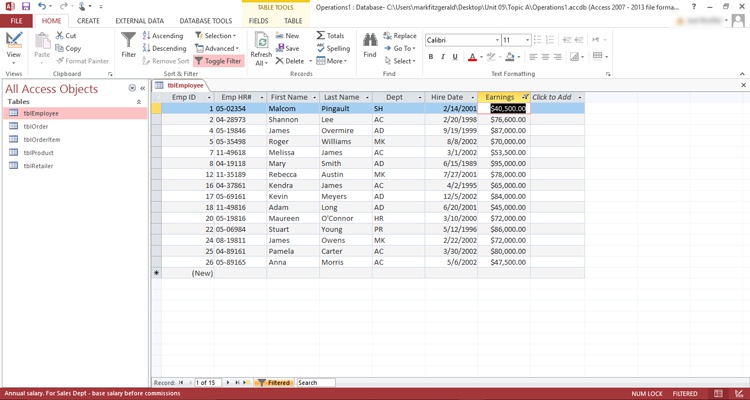Viewport: 750px width, 400px height.
Task: Click the Cut command
Action: click(66, 35)
